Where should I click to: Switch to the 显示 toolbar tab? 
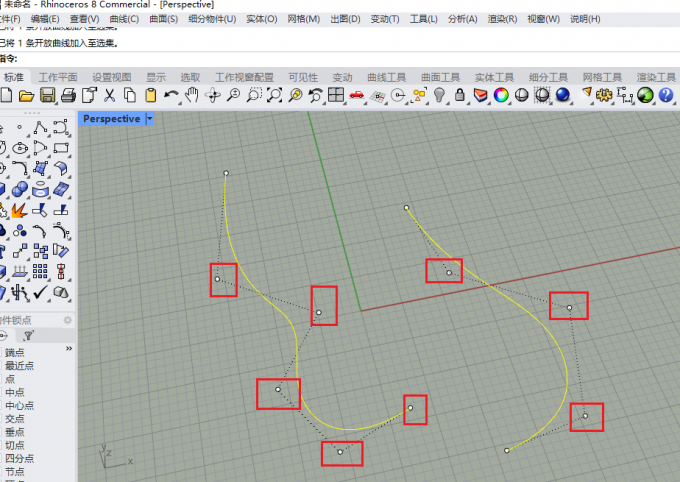point(156,77)
